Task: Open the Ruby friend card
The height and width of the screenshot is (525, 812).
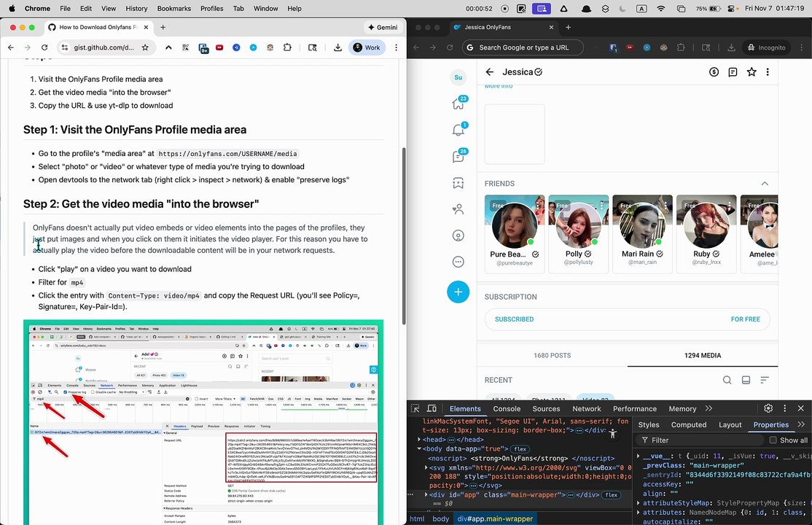Action: coord(706,233)
